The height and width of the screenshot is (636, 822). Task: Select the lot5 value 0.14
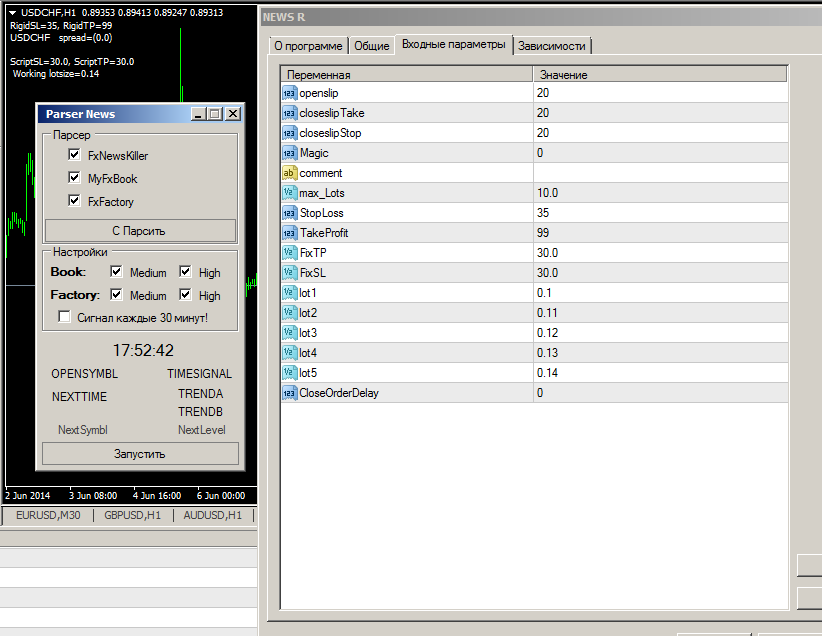click(661, 373)
